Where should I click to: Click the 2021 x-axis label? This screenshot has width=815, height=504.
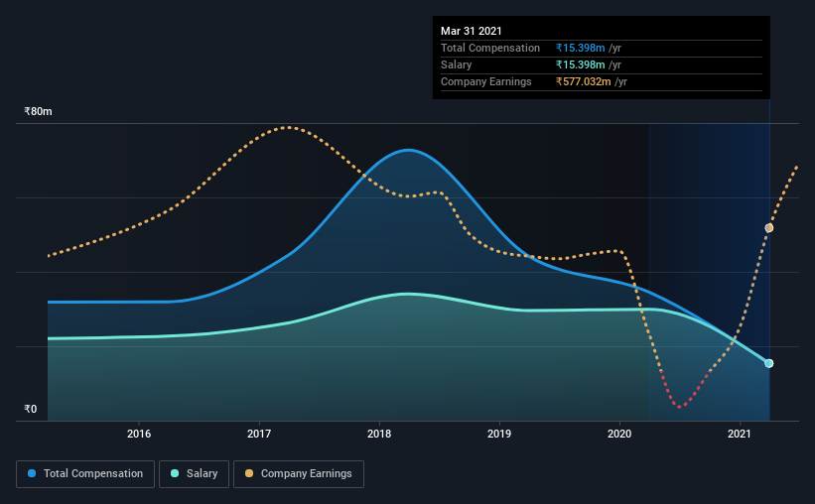[x=740, y=434]
